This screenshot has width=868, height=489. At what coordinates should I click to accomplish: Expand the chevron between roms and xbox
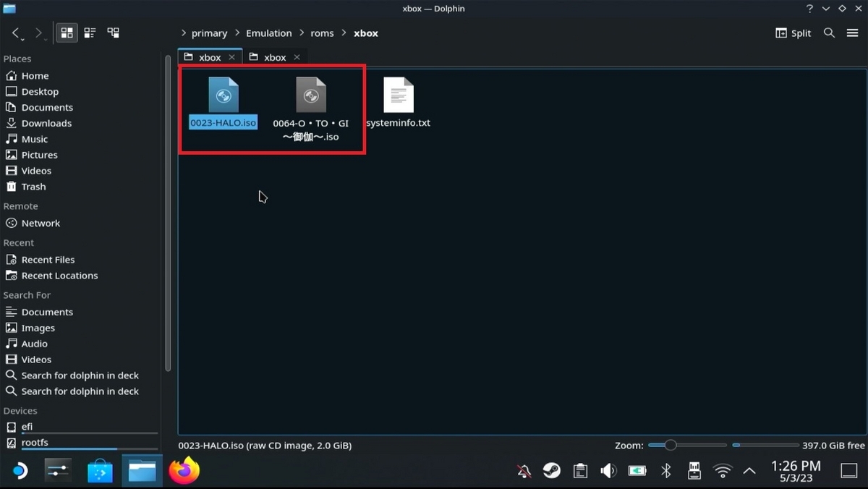[344, 33]
